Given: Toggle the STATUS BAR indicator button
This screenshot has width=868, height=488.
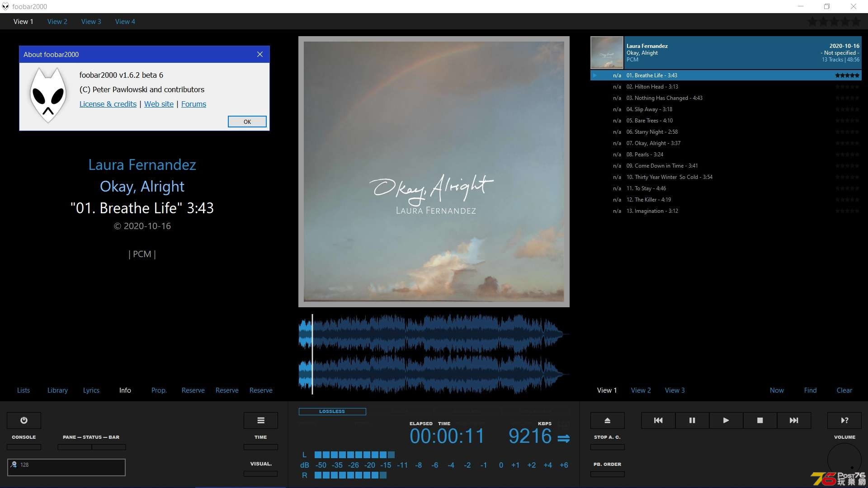Looking at the screenshot, I should pyautogui.click(x=109, y=447).
